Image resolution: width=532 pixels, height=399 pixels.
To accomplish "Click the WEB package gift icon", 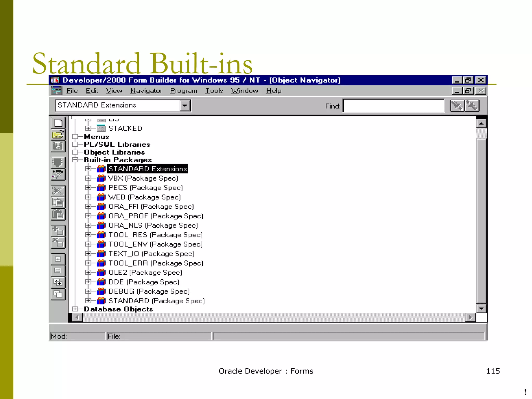I will pos(101,197).
